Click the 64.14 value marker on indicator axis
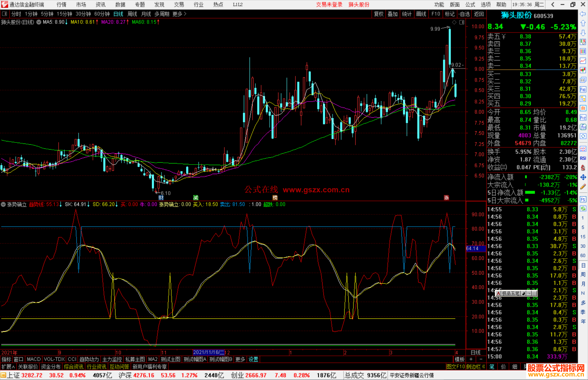The width and height of the screenshot is (588, 380). [x=476, y=248]
